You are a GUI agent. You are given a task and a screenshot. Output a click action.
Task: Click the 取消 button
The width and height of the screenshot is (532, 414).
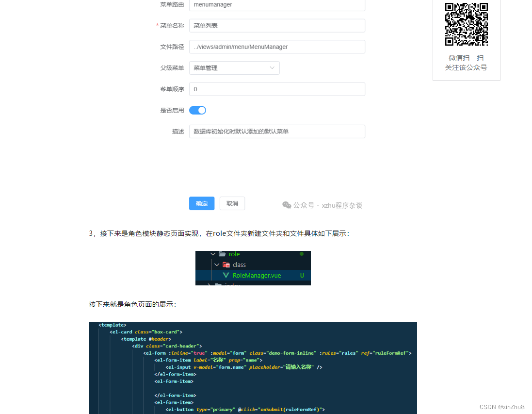coord(232,203)
